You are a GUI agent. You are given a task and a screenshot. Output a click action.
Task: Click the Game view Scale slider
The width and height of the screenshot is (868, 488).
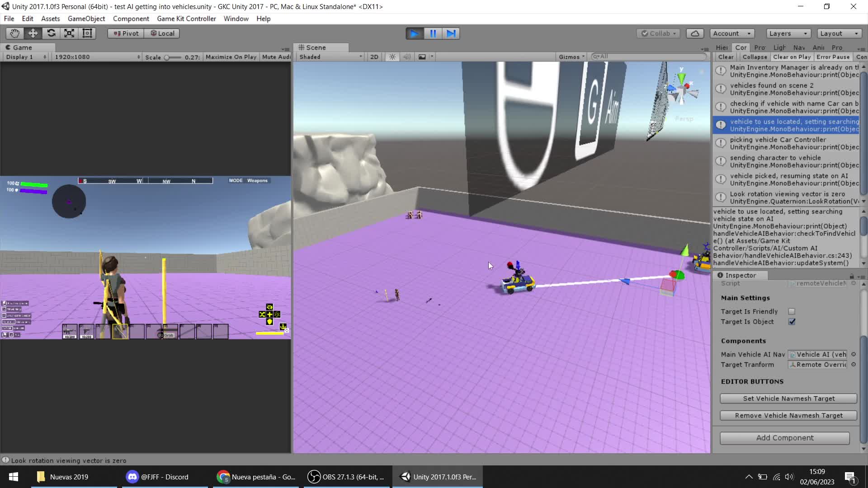(172, 57)
